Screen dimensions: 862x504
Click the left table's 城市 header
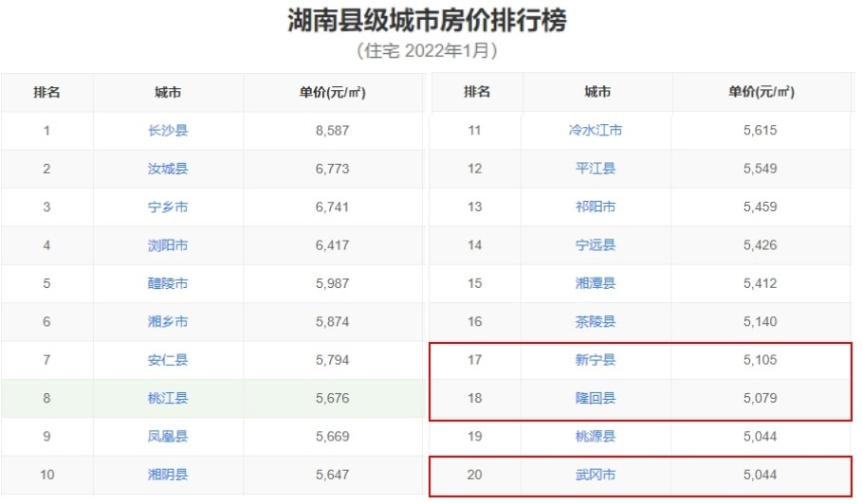click(x=168, y=92)
